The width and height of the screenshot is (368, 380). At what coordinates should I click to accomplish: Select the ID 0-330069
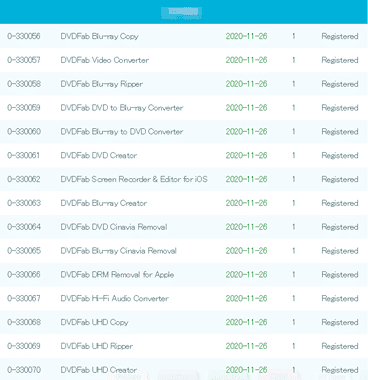click(24, 346)
